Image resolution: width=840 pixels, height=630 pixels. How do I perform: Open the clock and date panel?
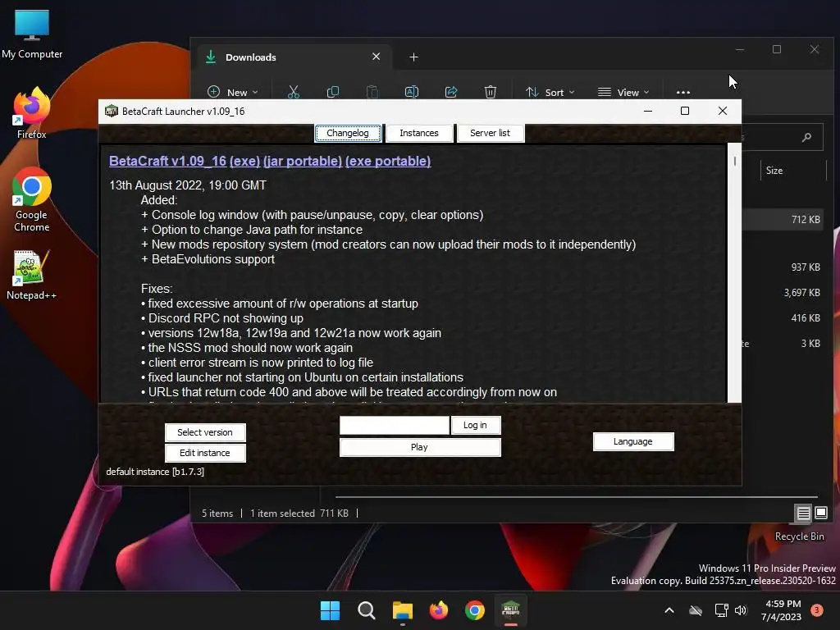[x=781, y=610]
